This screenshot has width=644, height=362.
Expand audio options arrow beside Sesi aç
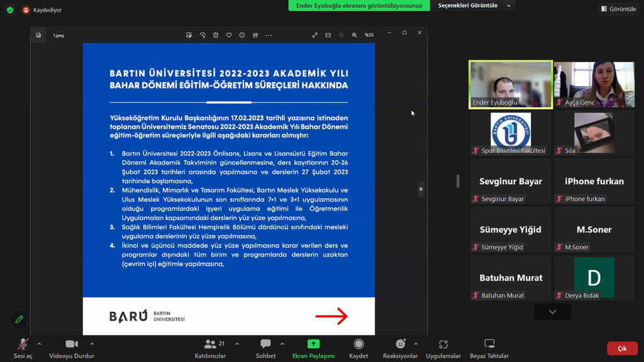tap(39, 344)
